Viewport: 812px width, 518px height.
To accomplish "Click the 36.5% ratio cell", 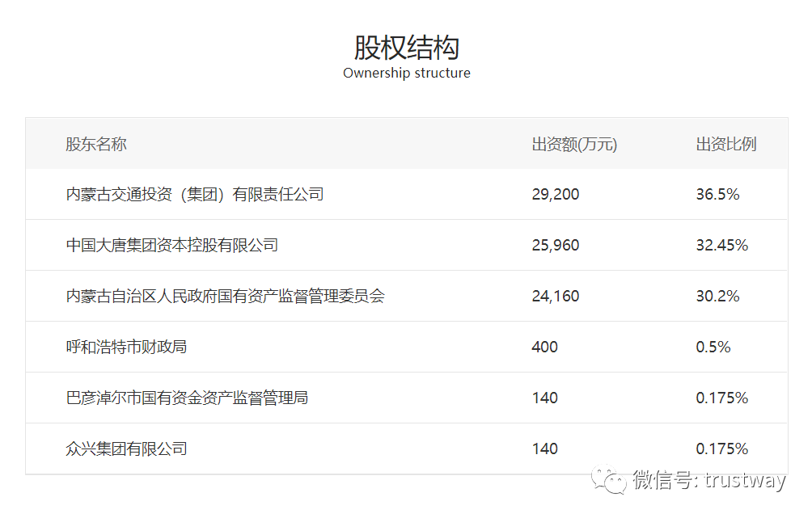I will pyautogui.click(x=717, y=194).
